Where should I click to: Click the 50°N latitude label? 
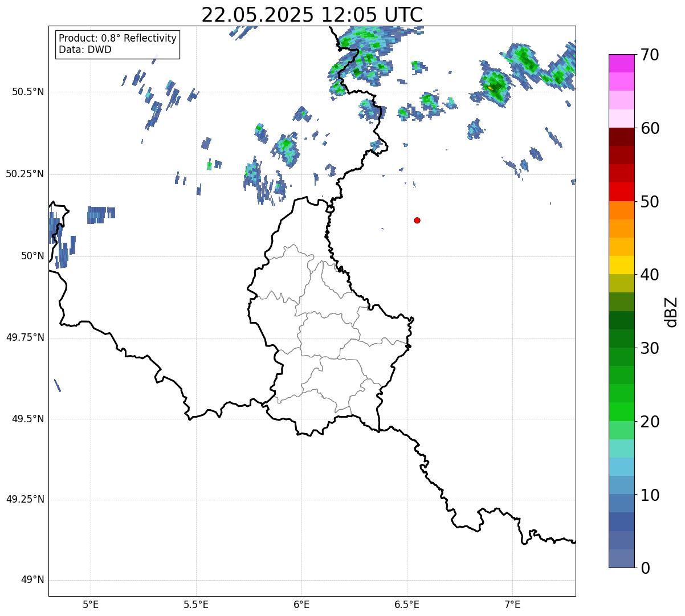pos(32,256)
